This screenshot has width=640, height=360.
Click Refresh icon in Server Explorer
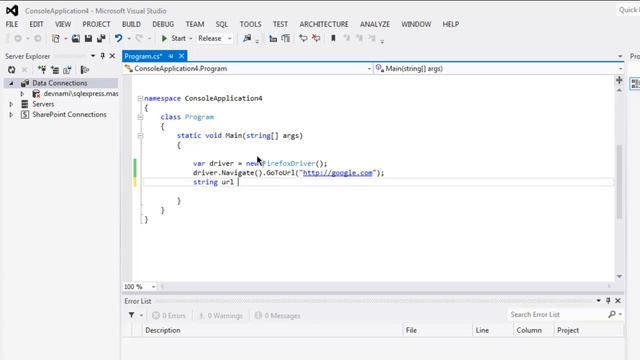pos(11,70)
